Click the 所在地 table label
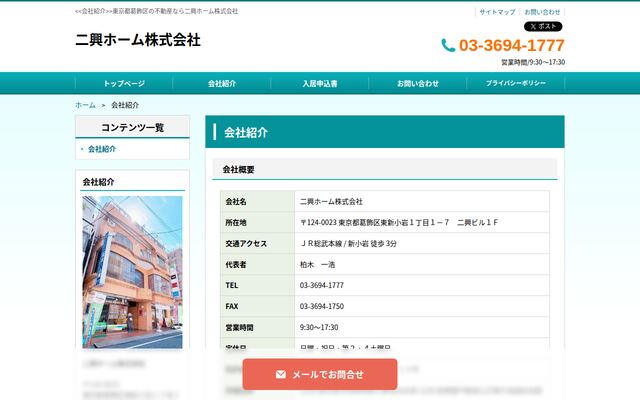The height and width of the screenshot is (400, 640). click(236, 222)
